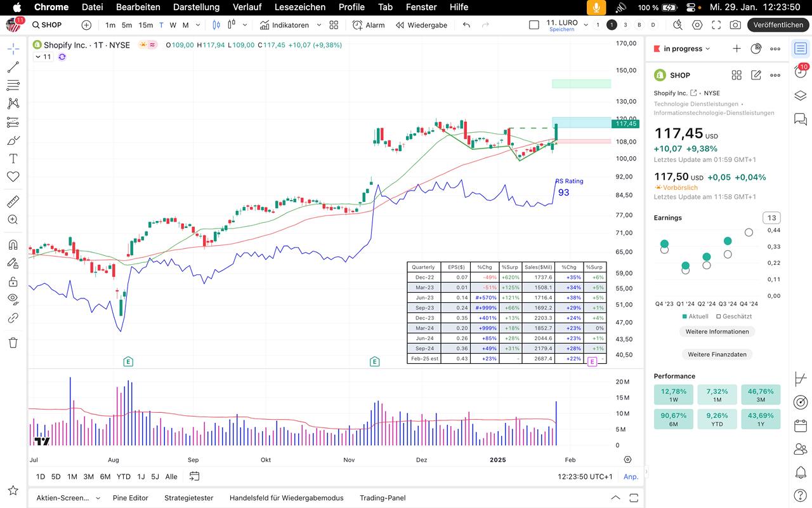Open the Pine Editor tab
This screenshot has width=812, height=508.
pos(130,498)
